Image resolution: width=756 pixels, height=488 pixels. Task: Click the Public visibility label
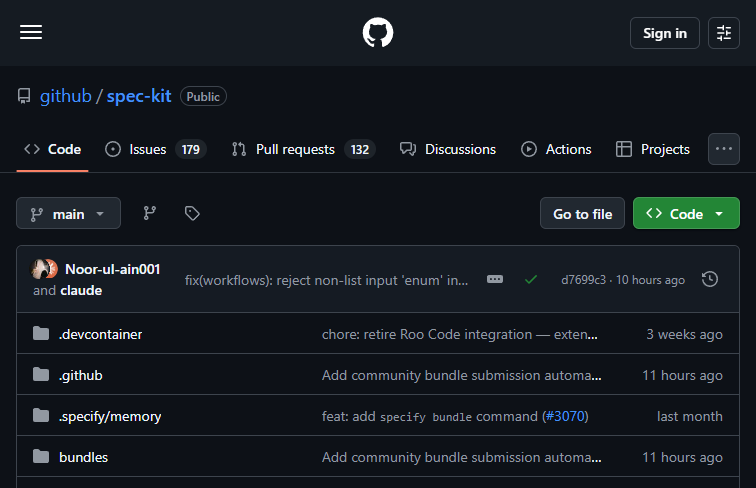point(203,96)
